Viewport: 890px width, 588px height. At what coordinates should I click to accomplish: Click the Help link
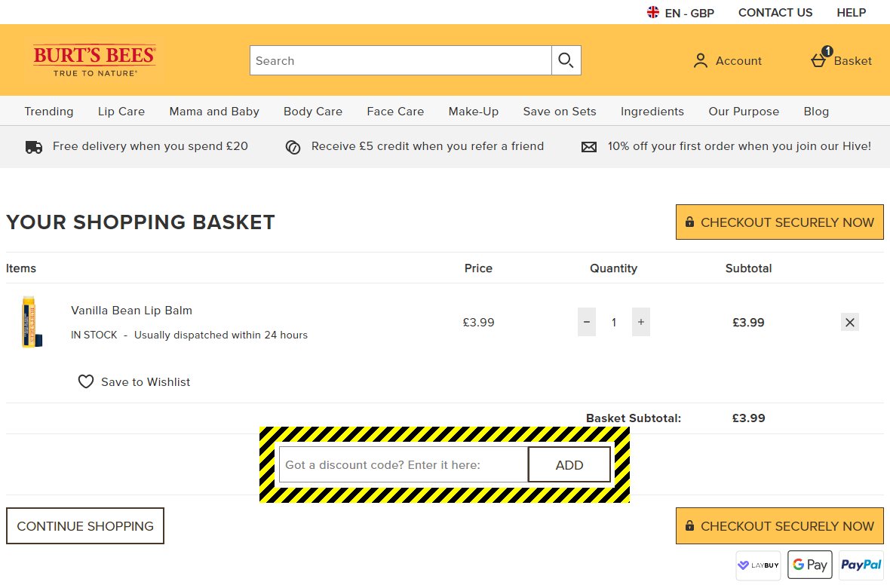tap(852, 13)
